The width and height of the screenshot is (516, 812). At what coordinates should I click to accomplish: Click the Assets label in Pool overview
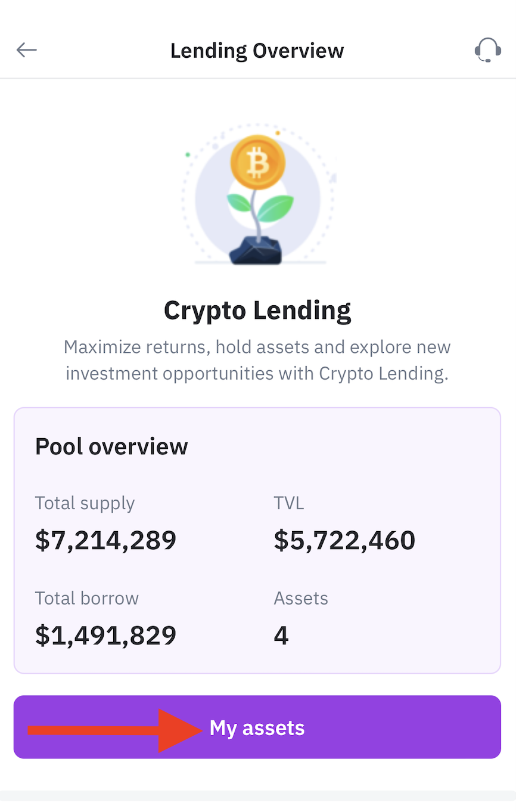[x=301, y=598]
